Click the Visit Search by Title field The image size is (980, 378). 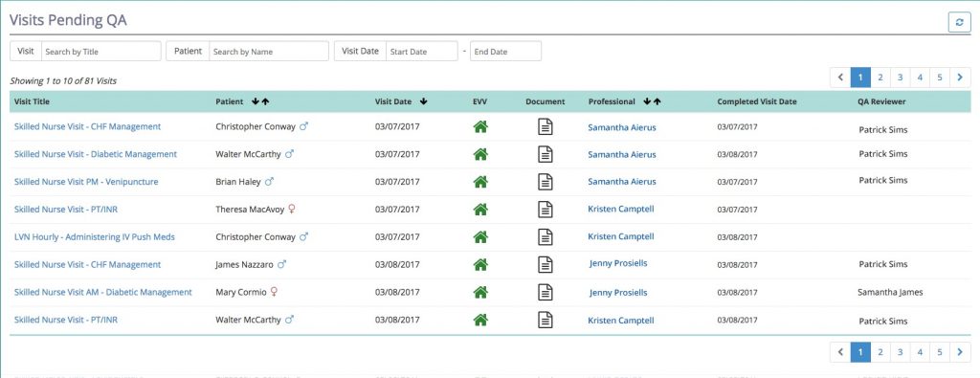point(101,52)
